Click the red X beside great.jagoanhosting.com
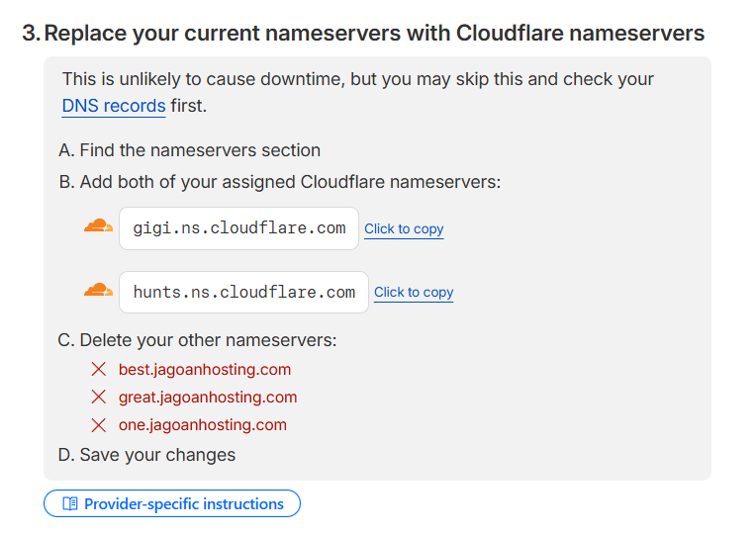This screenshot has height=534, width=756. tap(98, 398)
